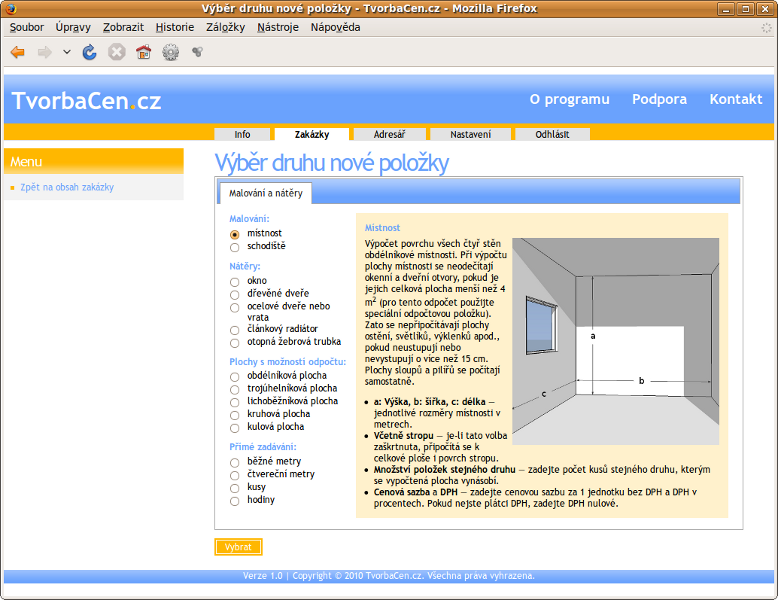Click the small connection icon in toolbar
The image size is (778, 600).
pos(197,52)
